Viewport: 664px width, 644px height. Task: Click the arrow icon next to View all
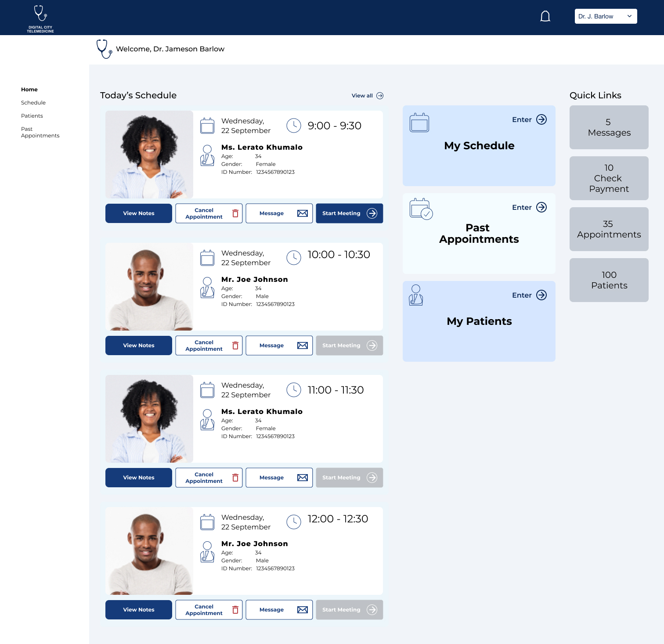tap(380, 96)
